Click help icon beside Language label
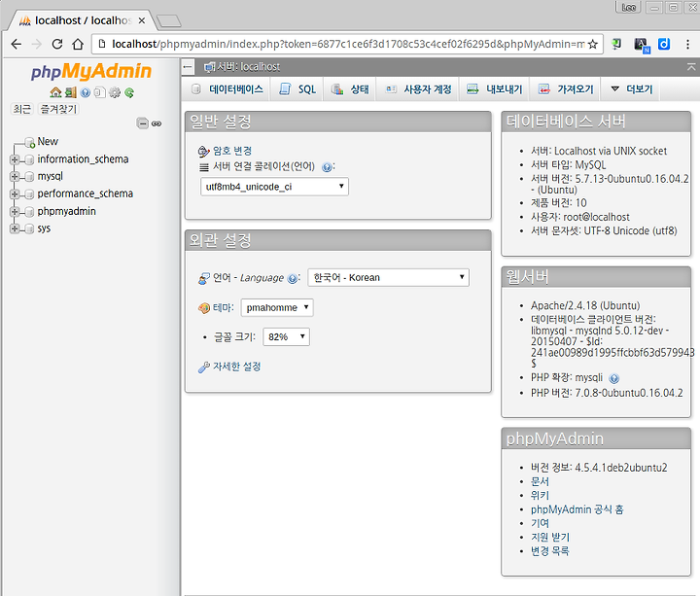Screen dimensions: 700x596 [293, 278]
